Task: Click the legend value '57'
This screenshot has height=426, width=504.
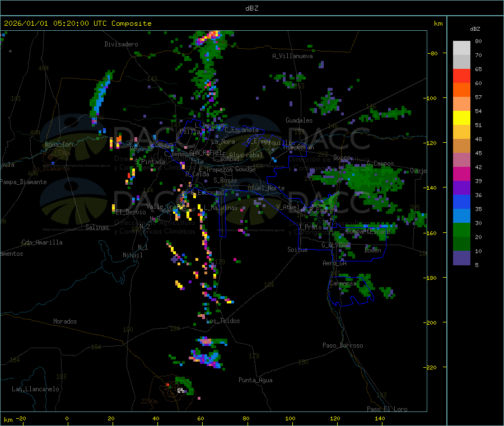Action: click(x=478, y=97)
